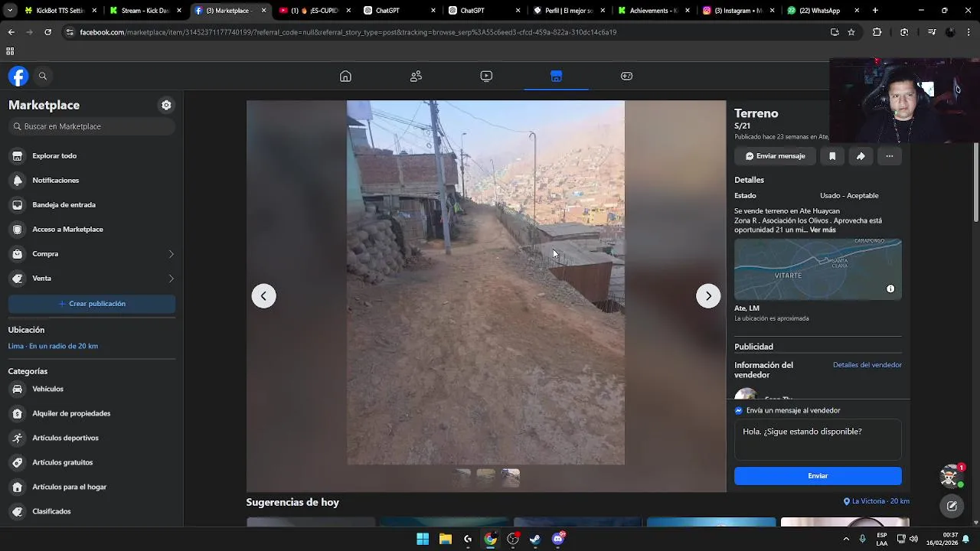Select Artículos deportivos category

click(92, 438)
